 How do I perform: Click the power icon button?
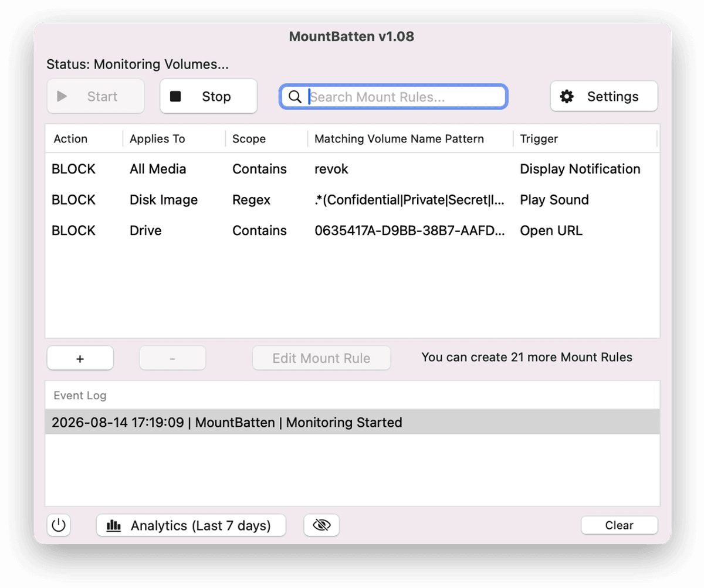point(58,525)
